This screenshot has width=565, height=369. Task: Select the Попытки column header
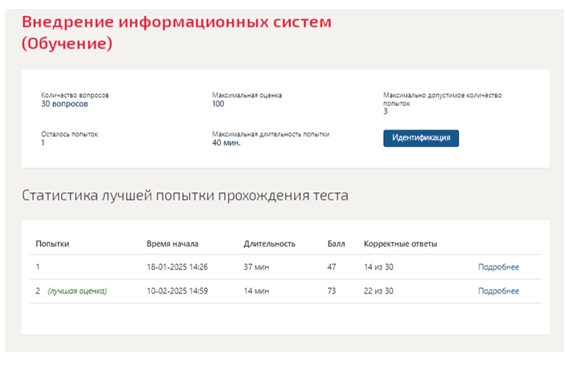(52, 244)
